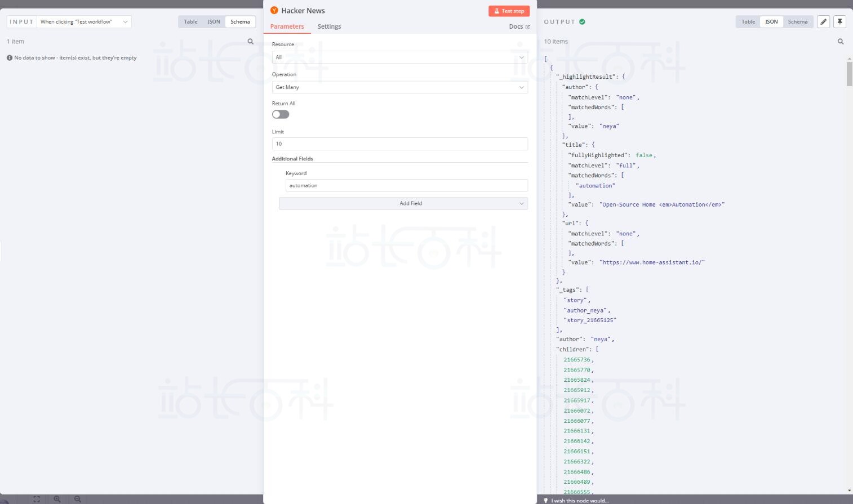Fit the workflow canvas to view
The image size is (853, 504).
(37, 499)
